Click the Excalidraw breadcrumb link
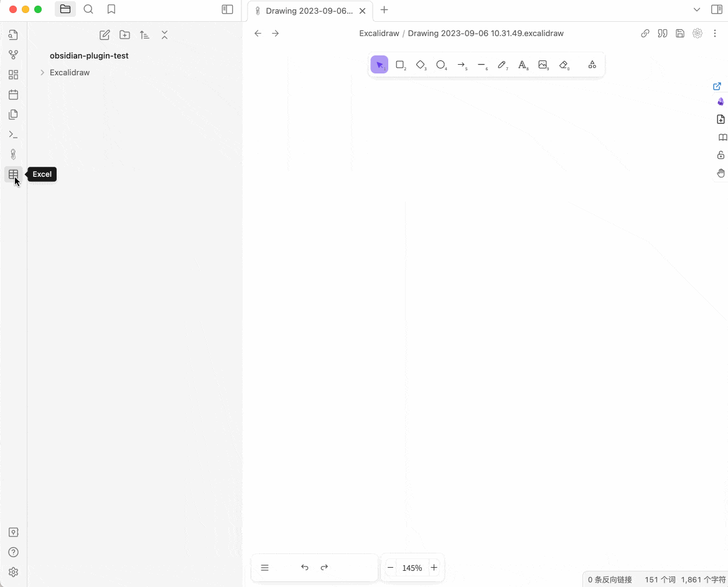 tap(379, 34)
